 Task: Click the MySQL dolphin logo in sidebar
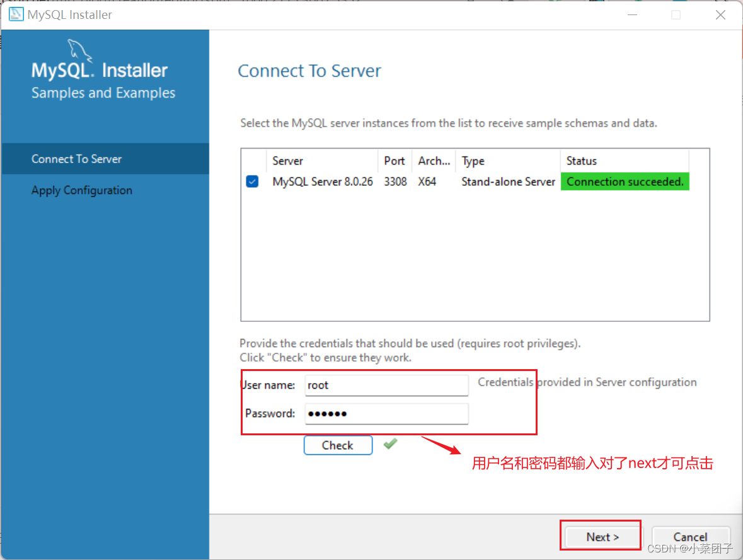[x=79, y=50]
